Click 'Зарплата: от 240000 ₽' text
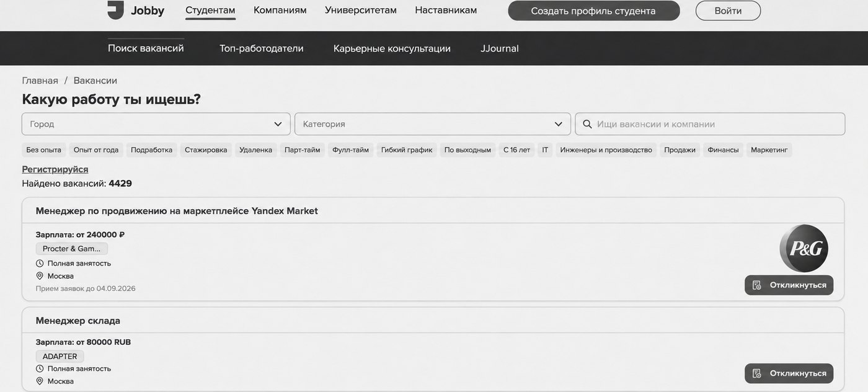868x392 pixels. [80, 234]
